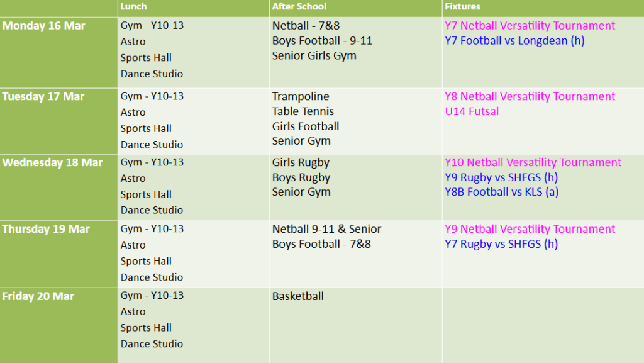Click Netball 9-11 & Senior on Thursday

[x=326, y=229]
